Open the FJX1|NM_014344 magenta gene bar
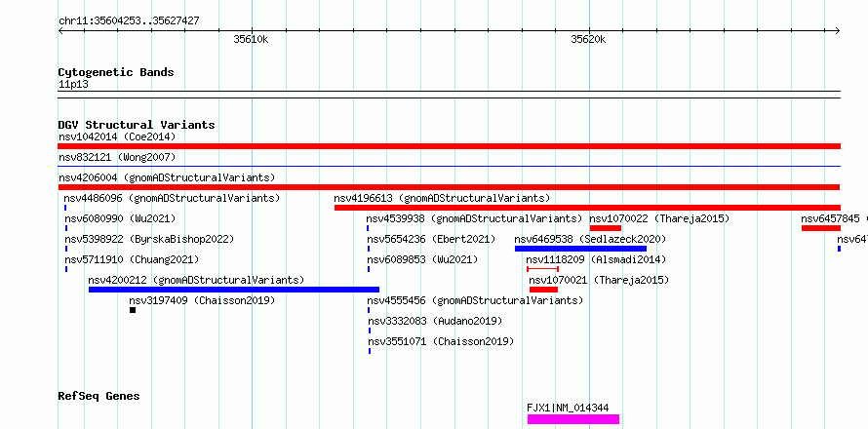The width and height of the screenshot is (868, 429). 572,419
